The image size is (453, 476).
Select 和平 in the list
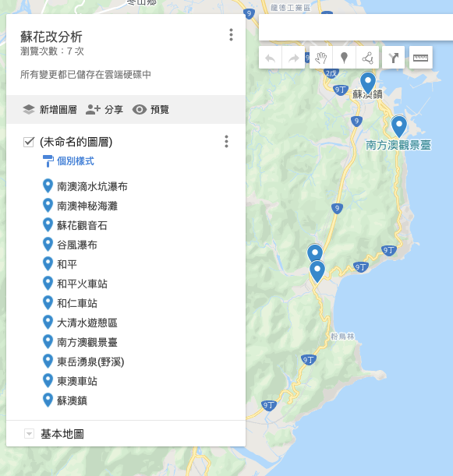[x=67, y=264]
